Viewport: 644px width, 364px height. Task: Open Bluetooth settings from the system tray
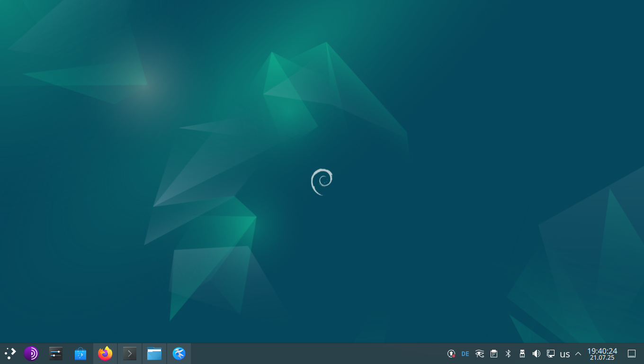tap(508, 354)
